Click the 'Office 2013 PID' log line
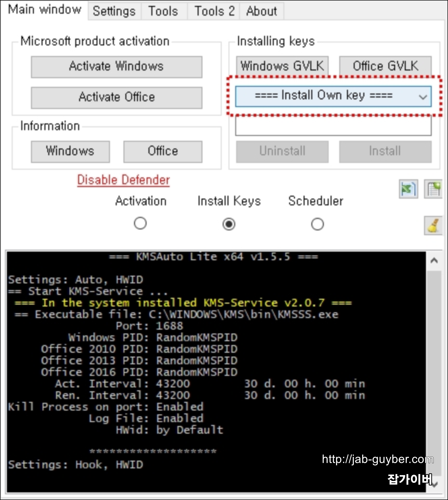The height and width of the screenshot is (500, 448). point(139,361)
